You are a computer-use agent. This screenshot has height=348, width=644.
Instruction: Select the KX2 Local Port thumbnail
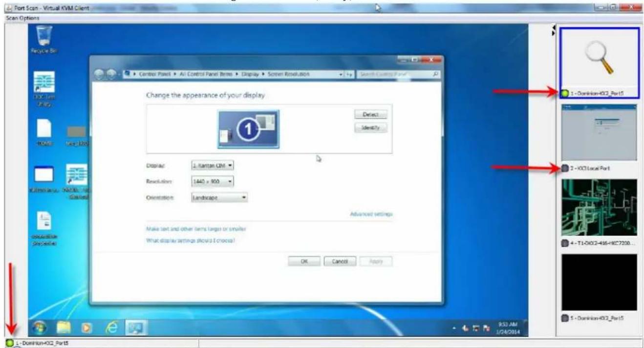pos(599,132)
